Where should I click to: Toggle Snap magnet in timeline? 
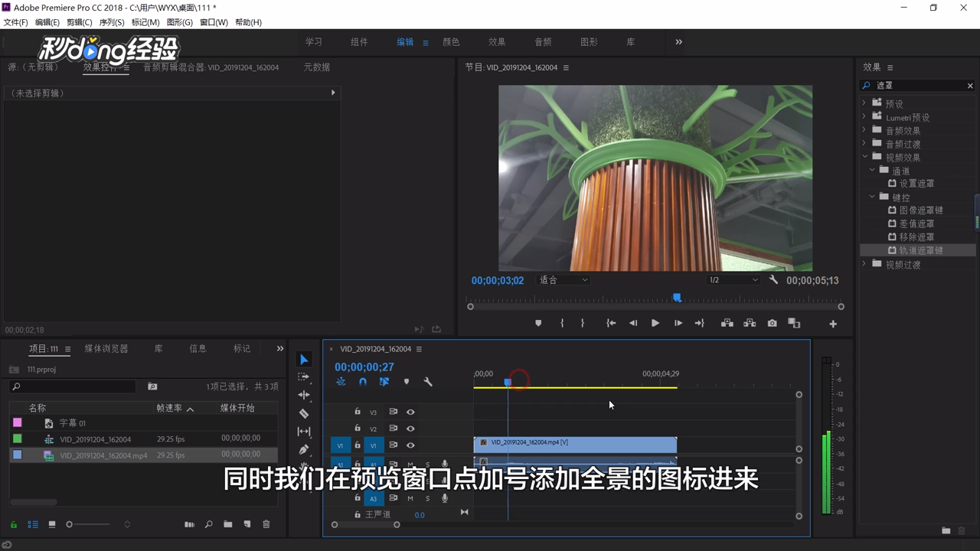point(363,382)
